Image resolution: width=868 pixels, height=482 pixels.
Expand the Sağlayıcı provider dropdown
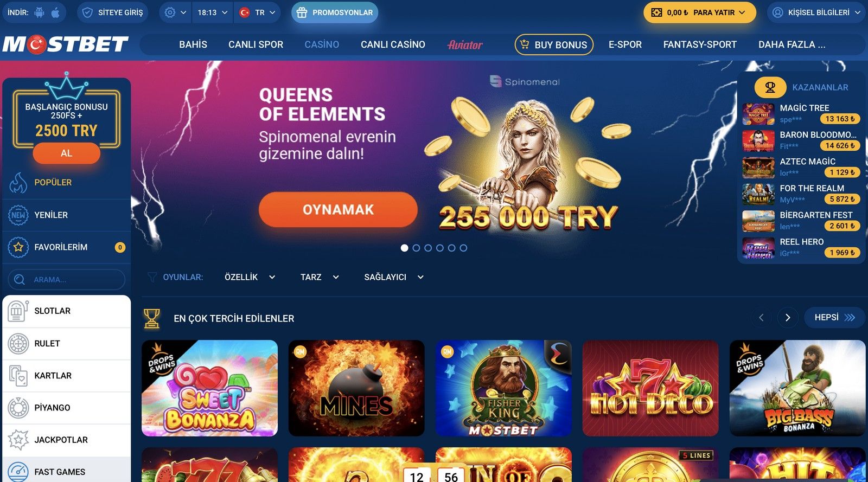pyautogui.click(x=394, y=277)
